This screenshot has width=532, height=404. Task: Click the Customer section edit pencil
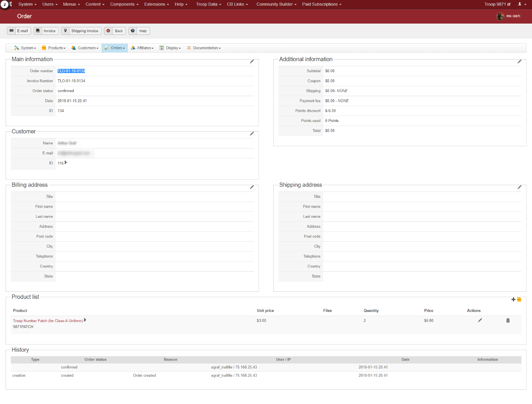pyautogui.click(x=252, y=134)
